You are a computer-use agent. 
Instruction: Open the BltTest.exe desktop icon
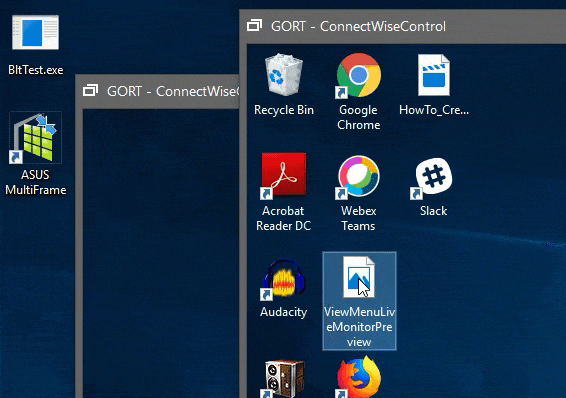[x=35, y=32]
